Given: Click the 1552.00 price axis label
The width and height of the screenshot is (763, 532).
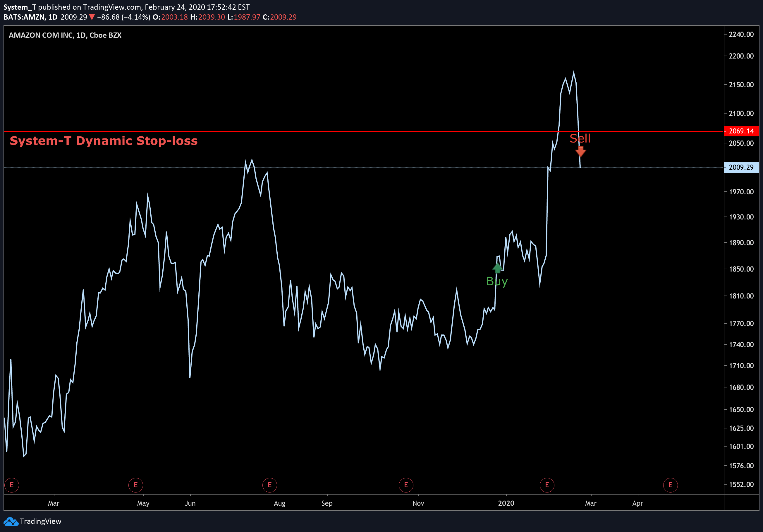Looking at the screenshot, I should 741,484.
